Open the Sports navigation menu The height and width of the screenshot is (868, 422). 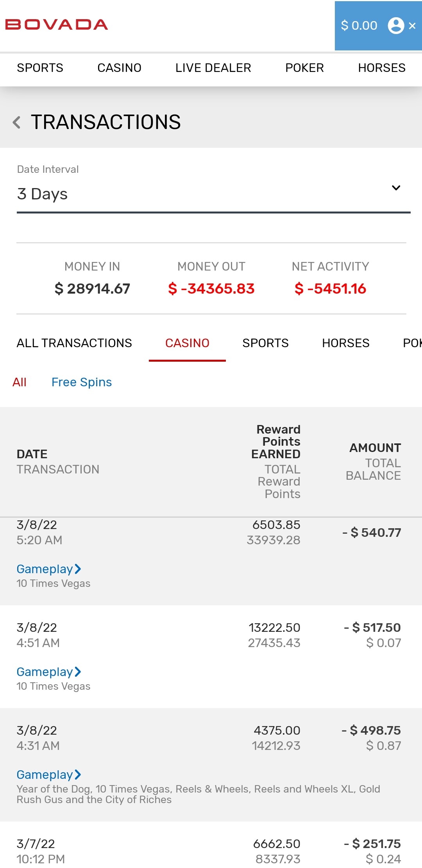click(x=40, y=68)
